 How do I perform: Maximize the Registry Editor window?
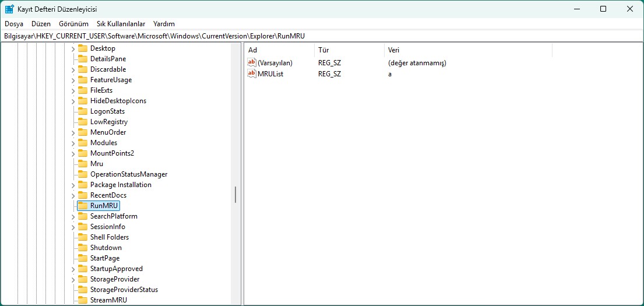tap(603, 9)
